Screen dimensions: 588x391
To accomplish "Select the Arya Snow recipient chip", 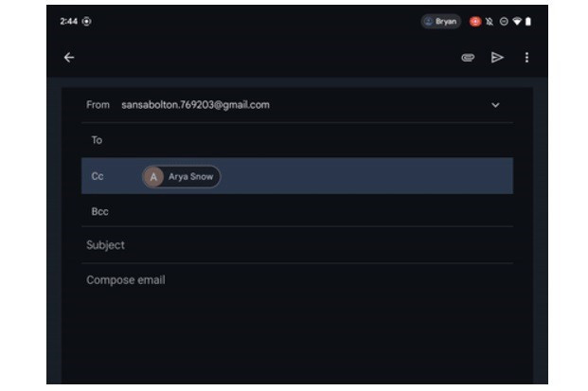I will (182, 177).
